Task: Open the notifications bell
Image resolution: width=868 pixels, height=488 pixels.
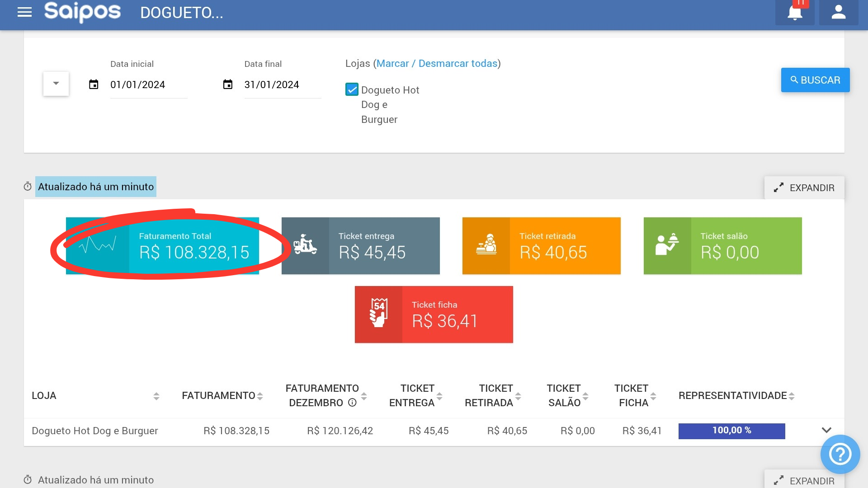Action: coord(794,13)
